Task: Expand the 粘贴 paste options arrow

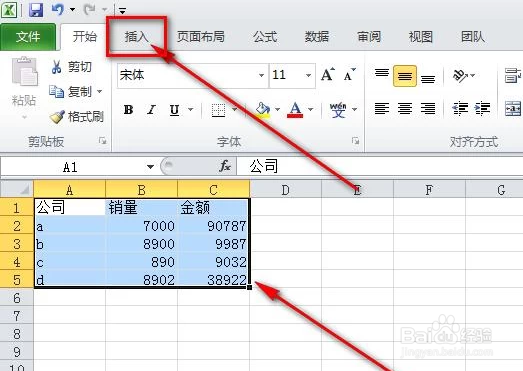Action: 24,117
